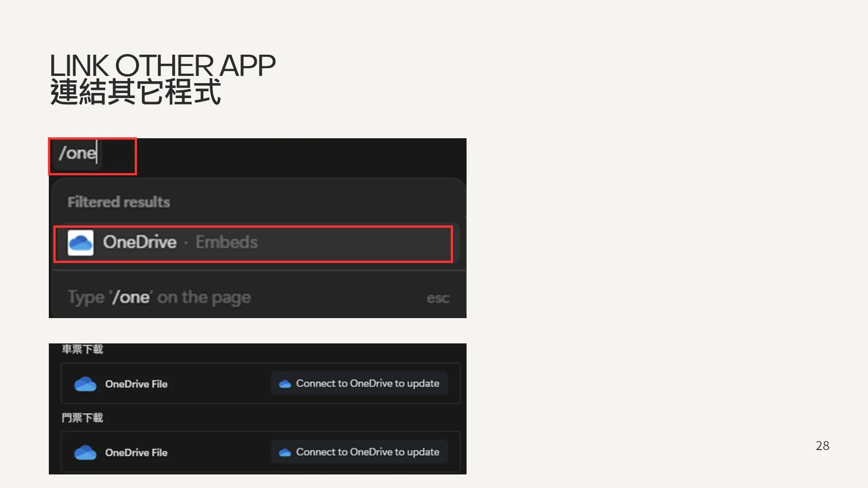This screenshot has height=488, width=868.
Task: Click cloud icon of OneDrive File under 車票下載
Action: (x=85, y=384)
